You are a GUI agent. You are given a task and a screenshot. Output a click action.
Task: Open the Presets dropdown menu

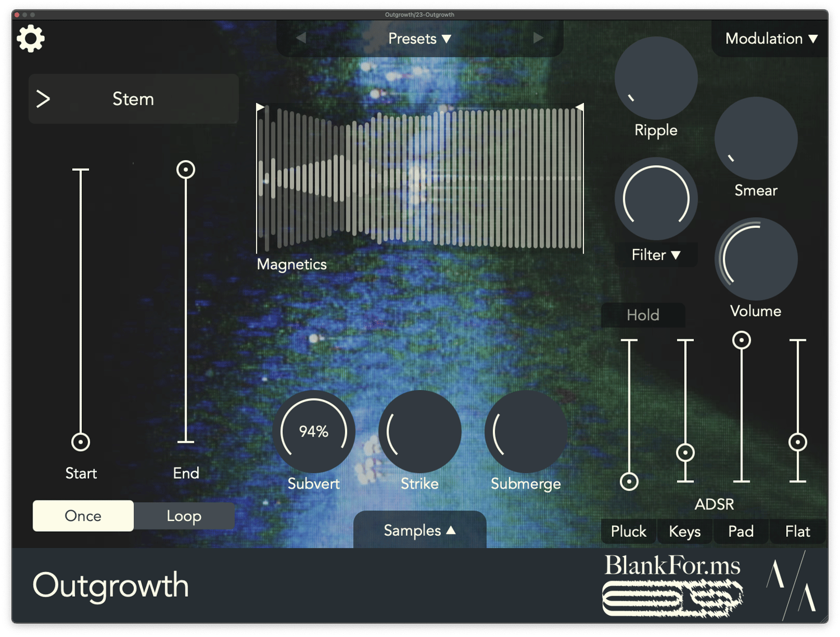coord(420,39)
